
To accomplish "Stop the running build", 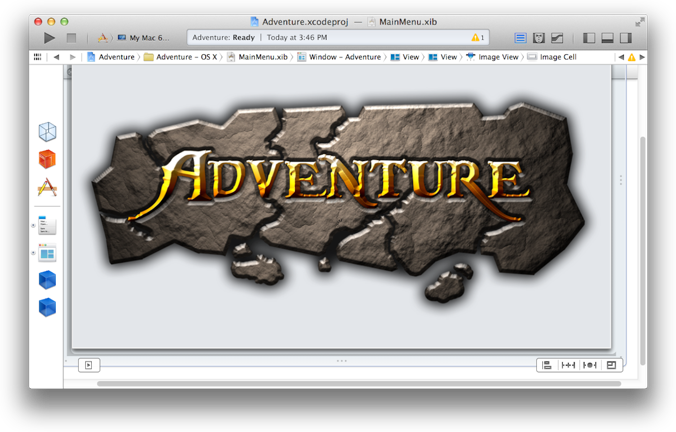I will tap(71, 38).
